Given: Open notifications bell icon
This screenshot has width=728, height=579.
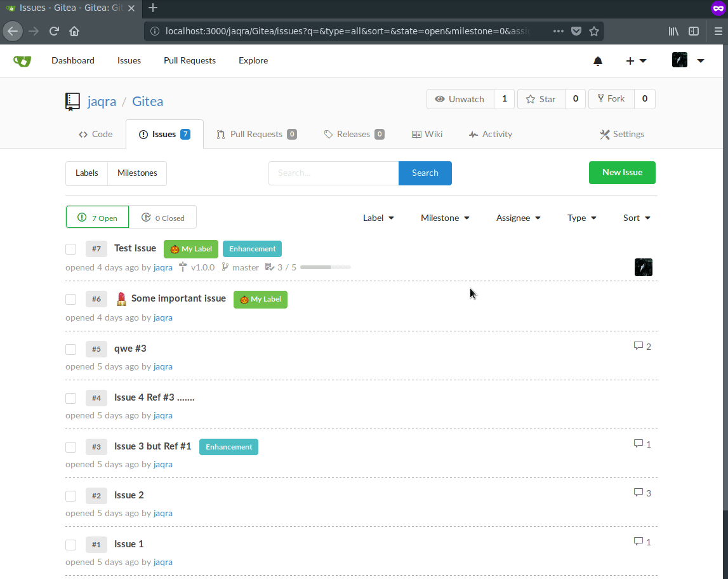Looking at the screenshot, I should pos(598,61).
